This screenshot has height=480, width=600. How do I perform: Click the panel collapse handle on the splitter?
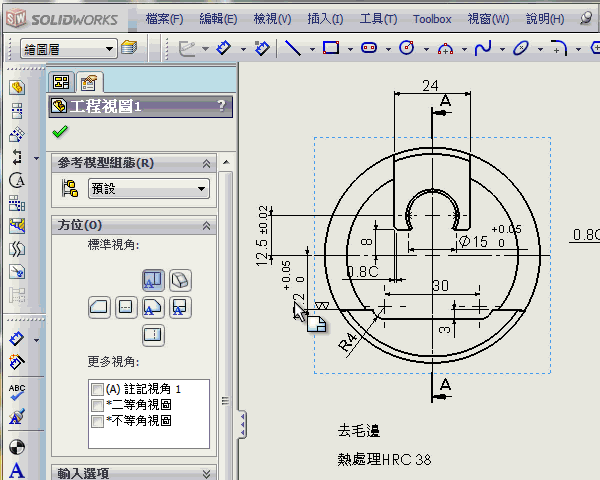(242, 424)
